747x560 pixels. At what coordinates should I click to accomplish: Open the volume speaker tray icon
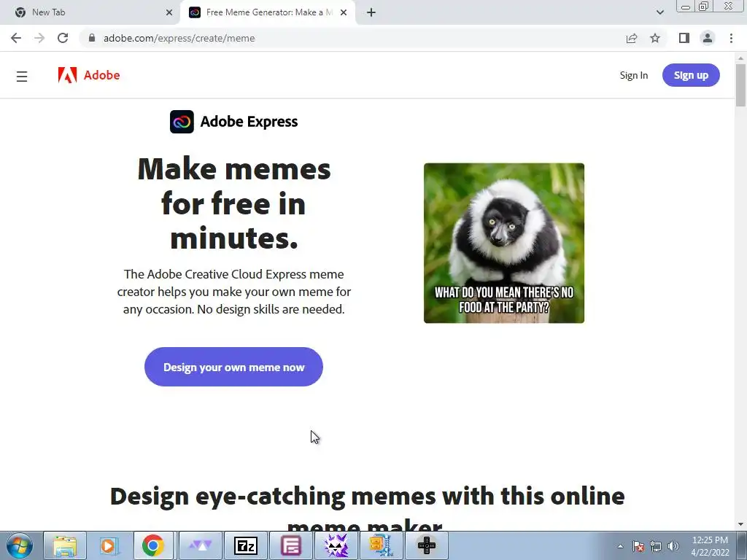click(673, 546)
